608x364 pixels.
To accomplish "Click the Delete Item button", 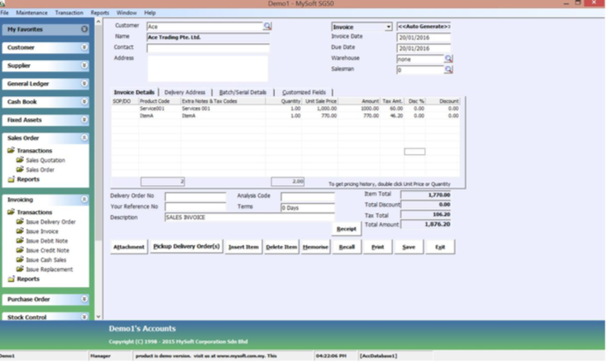I will 282,247.
